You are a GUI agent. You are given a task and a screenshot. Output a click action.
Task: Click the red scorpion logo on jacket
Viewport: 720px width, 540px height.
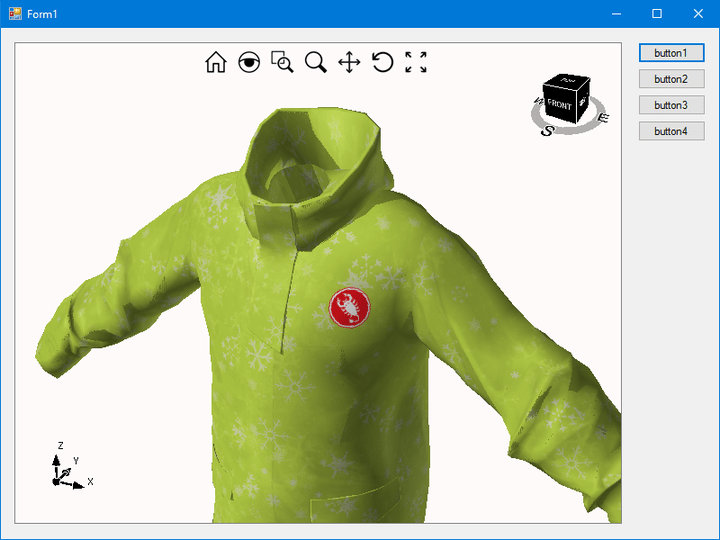tap(350, 308)
